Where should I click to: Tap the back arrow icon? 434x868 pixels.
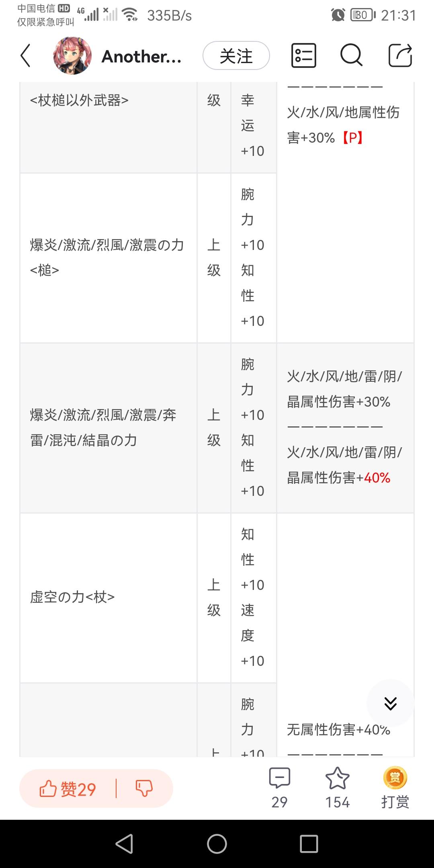pos(25,56)
